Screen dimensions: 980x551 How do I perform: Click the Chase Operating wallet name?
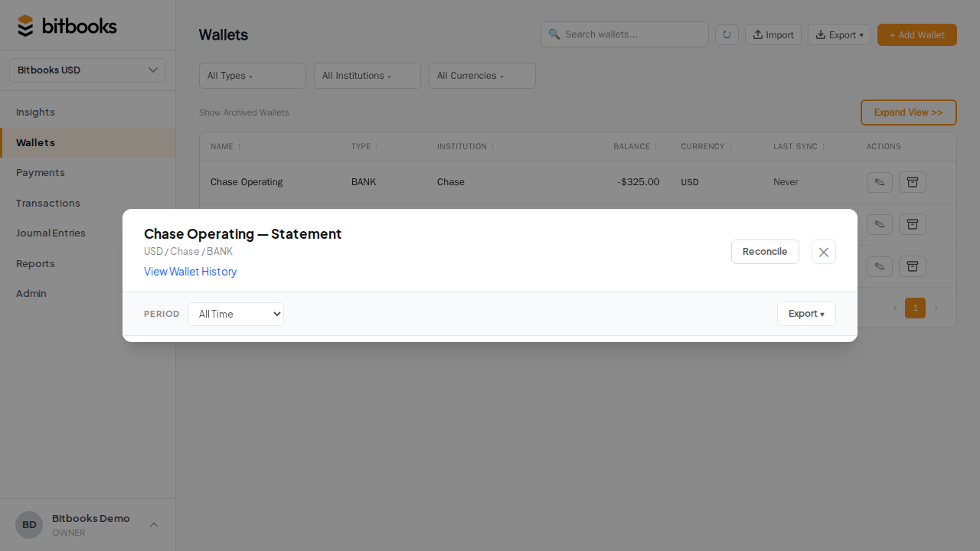247,182
